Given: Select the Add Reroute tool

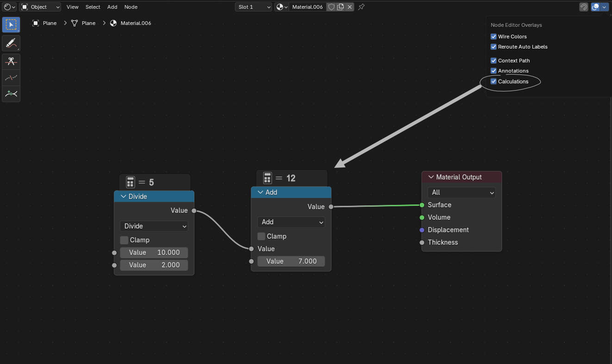Looking at the screenshot, I should pyautogui.click(x=11, y=94).
